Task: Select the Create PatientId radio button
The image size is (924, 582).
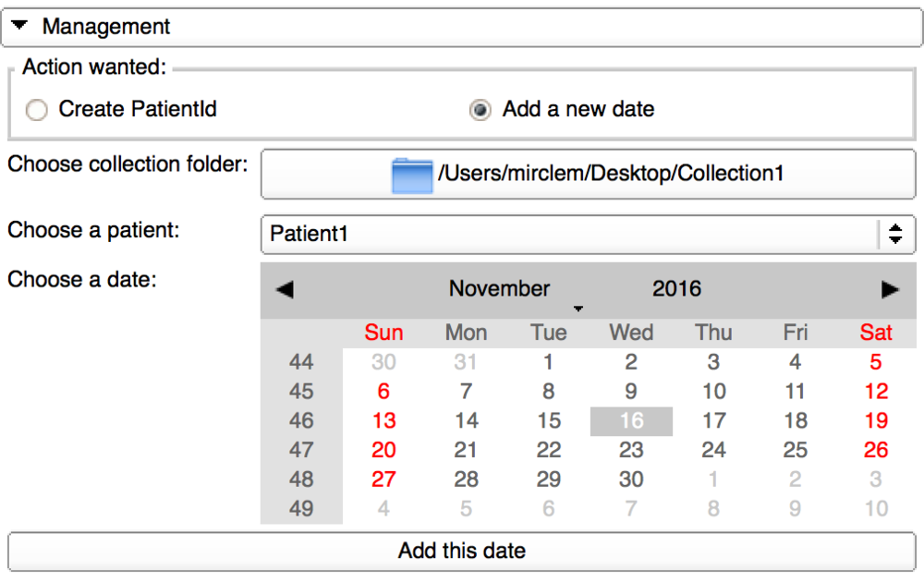Action: pos(36,109)
